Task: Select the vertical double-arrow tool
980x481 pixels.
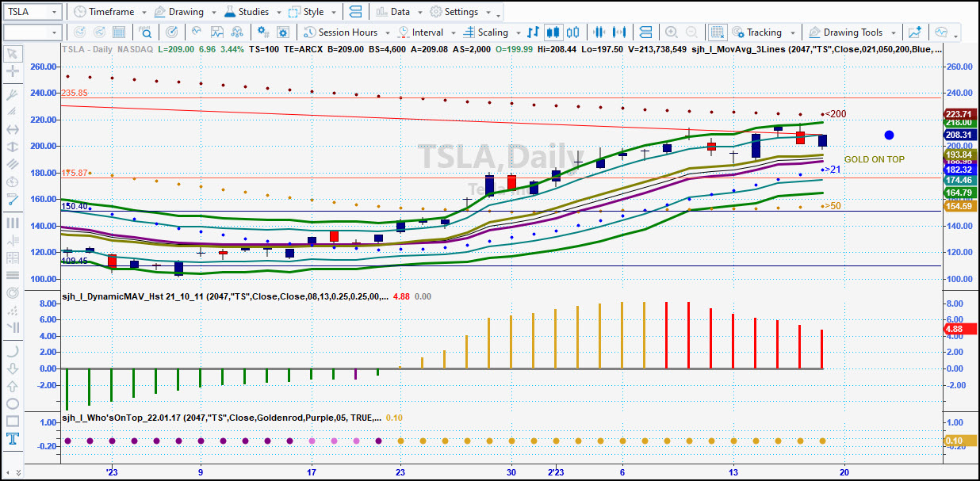Action: point(13,147)
